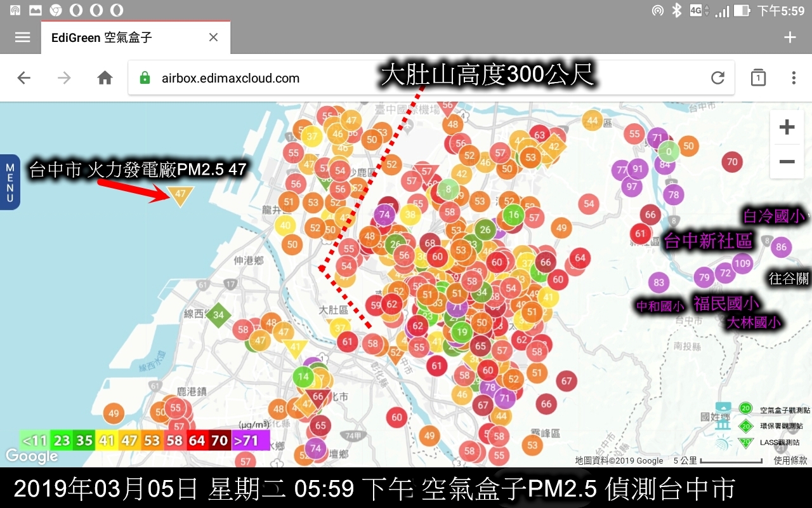Tap the yellow triangle 47 power plant marker
812x508 pixels.
180,195
